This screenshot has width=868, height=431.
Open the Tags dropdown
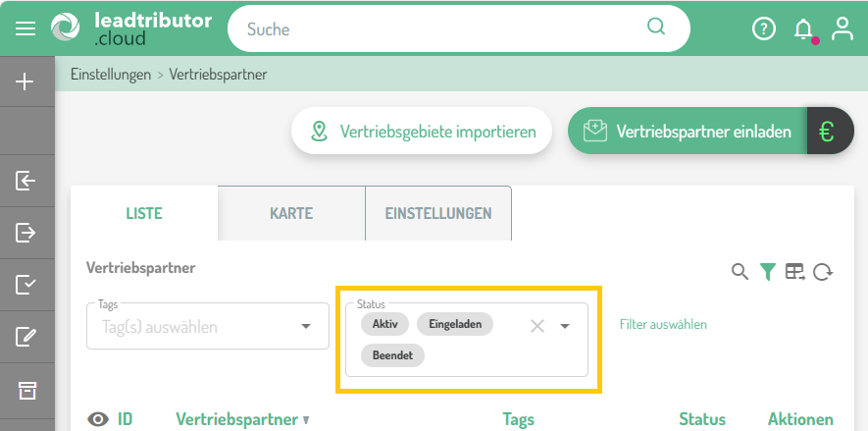(x=305, y=326)
